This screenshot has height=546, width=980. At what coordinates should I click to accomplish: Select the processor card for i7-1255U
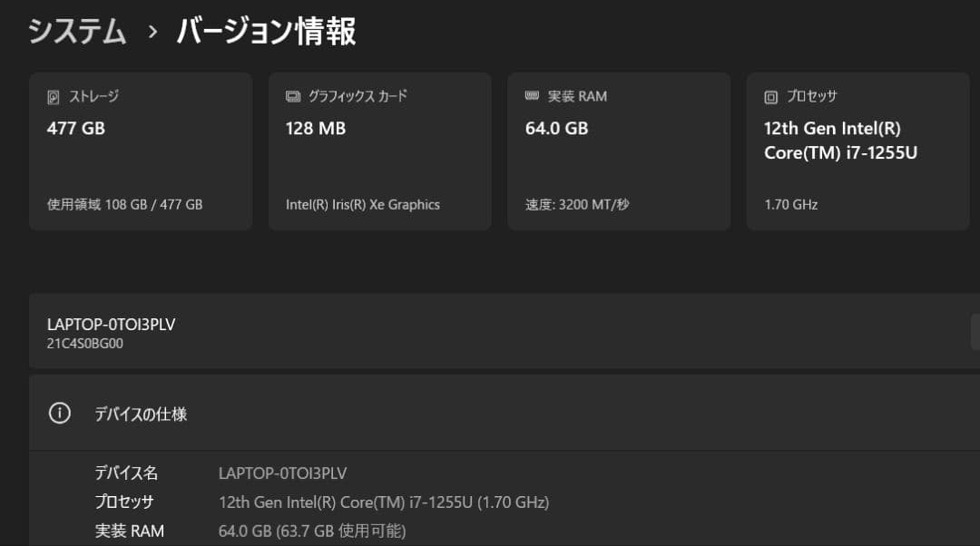(x=857, y=150)
